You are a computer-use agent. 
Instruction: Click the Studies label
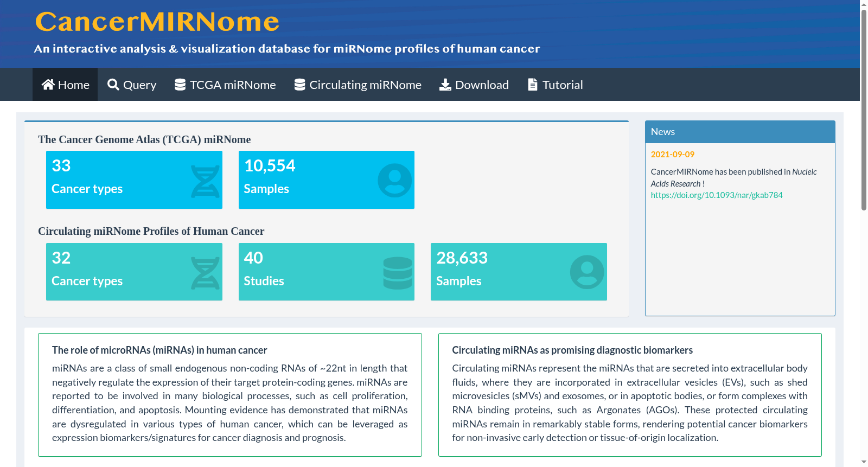pyautogui.click(x=264, y=281)
